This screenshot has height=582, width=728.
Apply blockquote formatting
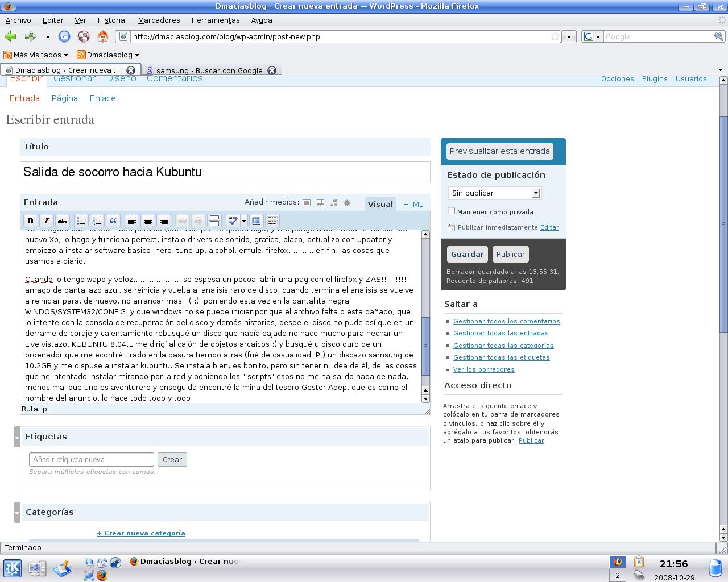click(113, 221)
